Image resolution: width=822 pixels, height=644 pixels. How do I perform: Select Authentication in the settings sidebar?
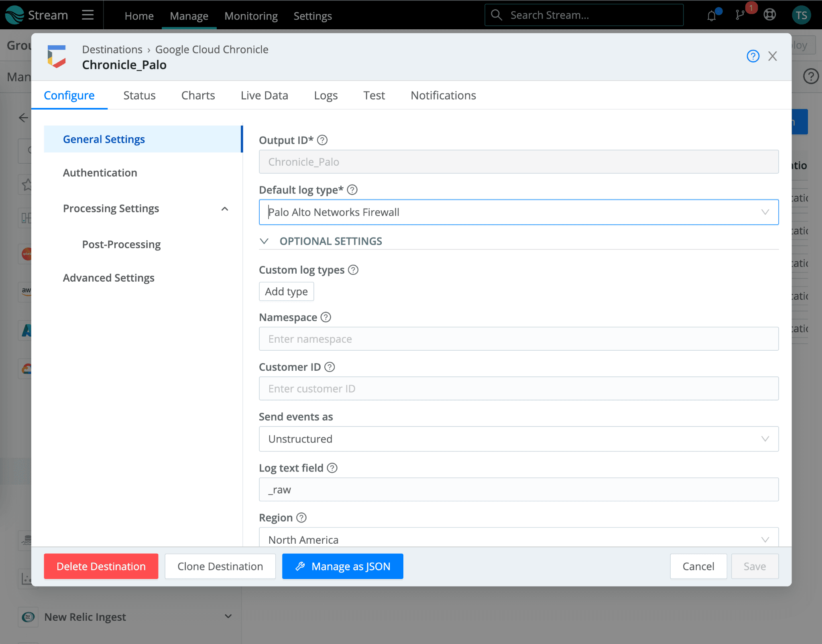100,173
